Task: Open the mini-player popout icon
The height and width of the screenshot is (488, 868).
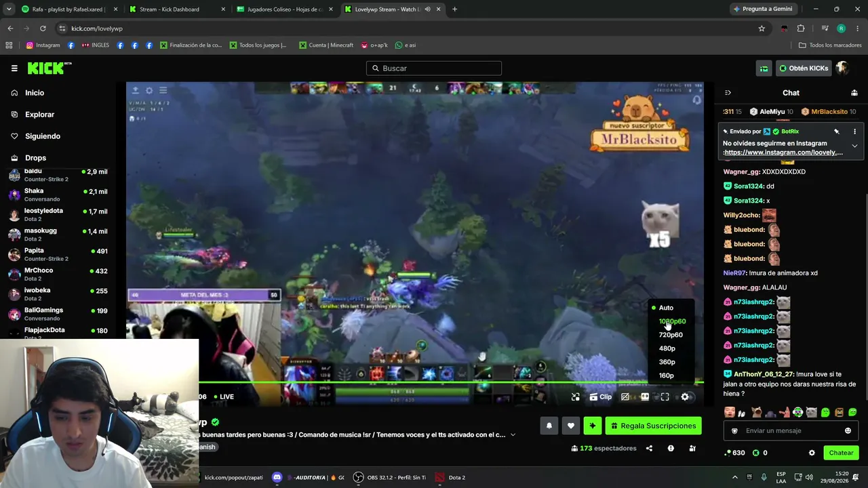Action: tap(576, 397)
